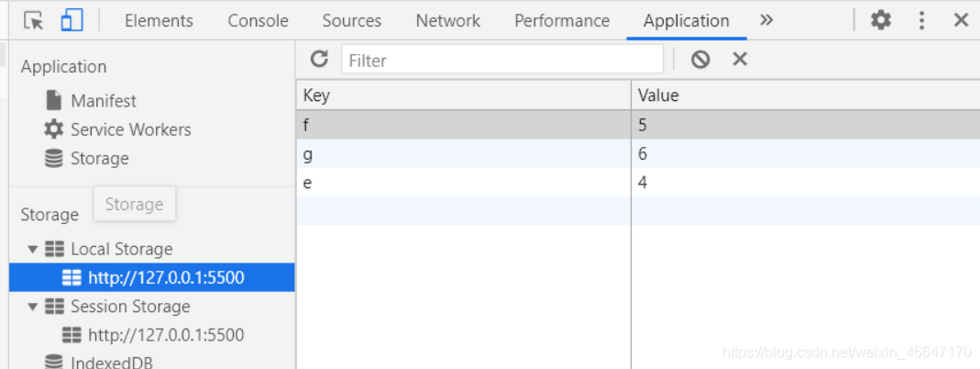Select Session Storage http://127.0.0.1:5500 entry
Screen dimensions: 980x369
166,335
